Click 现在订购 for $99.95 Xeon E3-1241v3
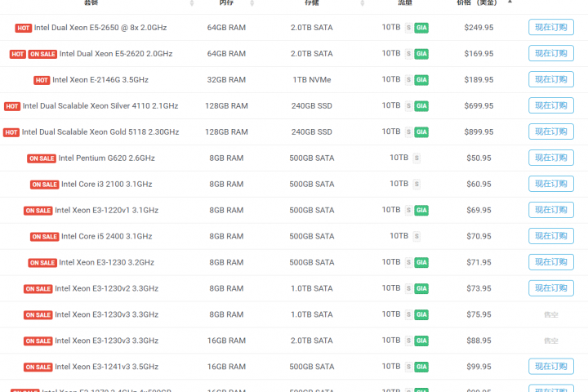Image resolution: width=588 pixels, height=392 pixels. [550, 367]
